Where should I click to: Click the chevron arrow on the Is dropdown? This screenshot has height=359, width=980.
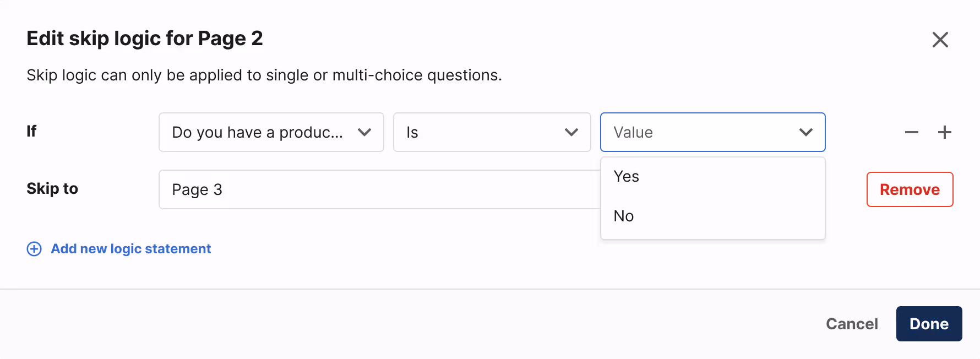pyautogui.click(x=571, y=132)
